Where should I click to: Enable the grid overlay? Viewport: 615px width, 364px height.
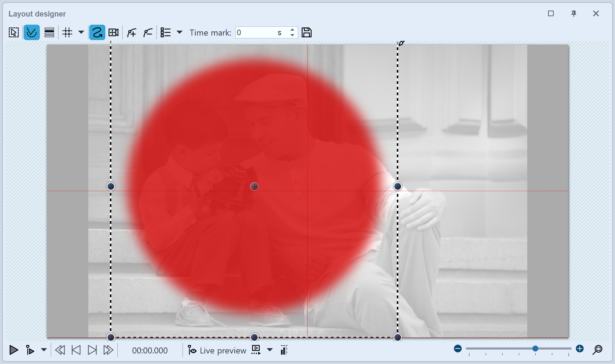(x=67, y=32)
